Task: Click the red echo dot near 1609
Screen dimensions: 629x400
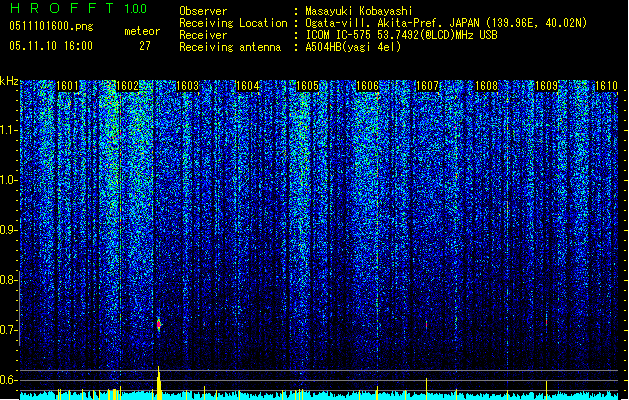Action: click(x=546, y=321)
